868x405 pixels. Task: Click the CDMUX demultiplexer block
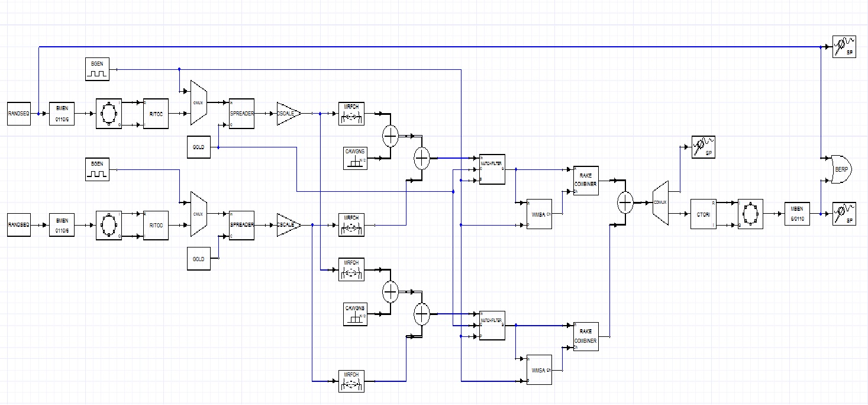coord(660,203)
